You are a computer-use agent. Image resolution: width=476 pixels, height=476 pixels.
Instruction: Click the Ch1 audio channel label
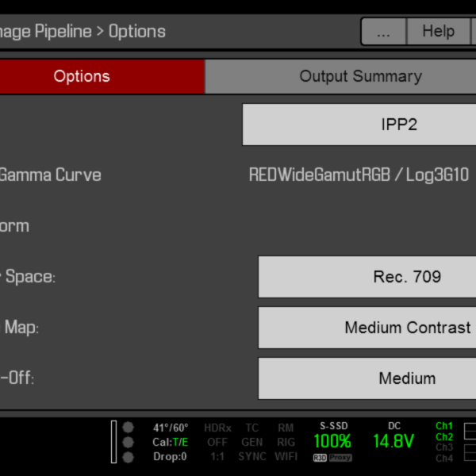[x=444, y=426]
